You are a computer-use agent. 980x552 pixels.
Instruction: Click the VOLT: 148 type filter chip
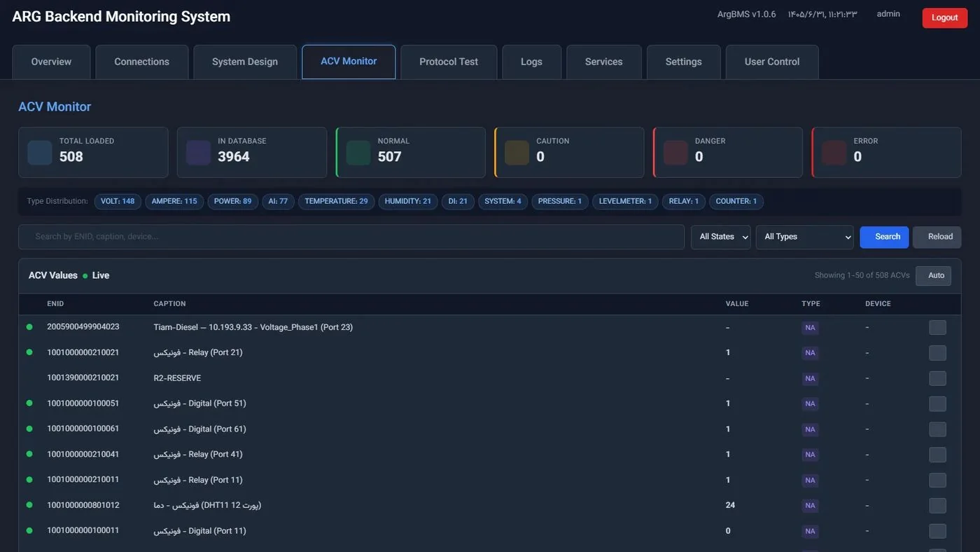click(118, 202)
